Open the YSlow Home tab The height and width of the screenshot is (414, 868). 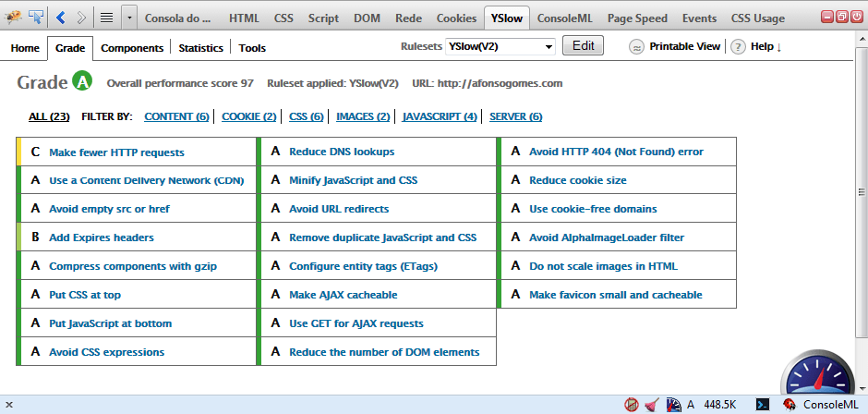coord(25,48)
